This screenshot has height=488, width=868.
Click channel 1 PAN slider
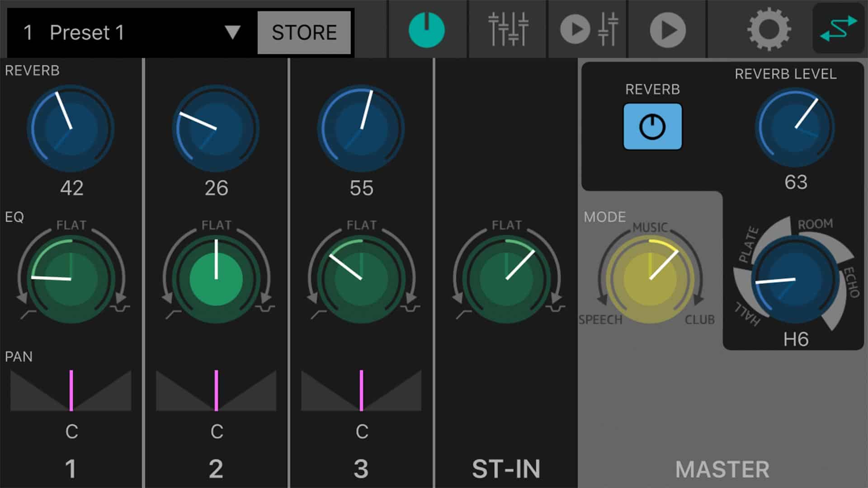[x=71, y=391]
